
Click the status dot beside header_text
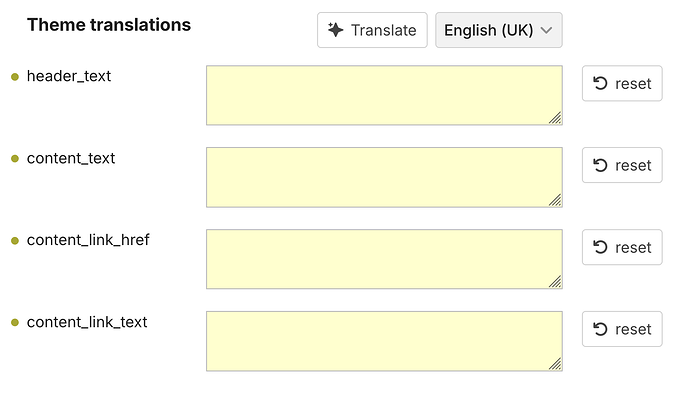15,77
